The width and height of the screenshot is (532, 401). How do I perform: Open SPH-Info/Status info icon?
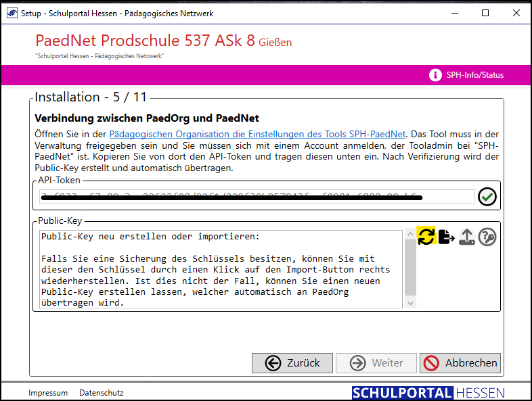tap(435, 75)
